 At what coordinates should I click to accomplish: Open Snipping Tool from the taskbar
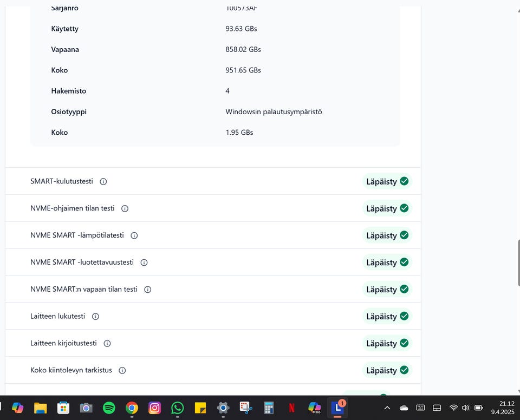tap(246, 408)
